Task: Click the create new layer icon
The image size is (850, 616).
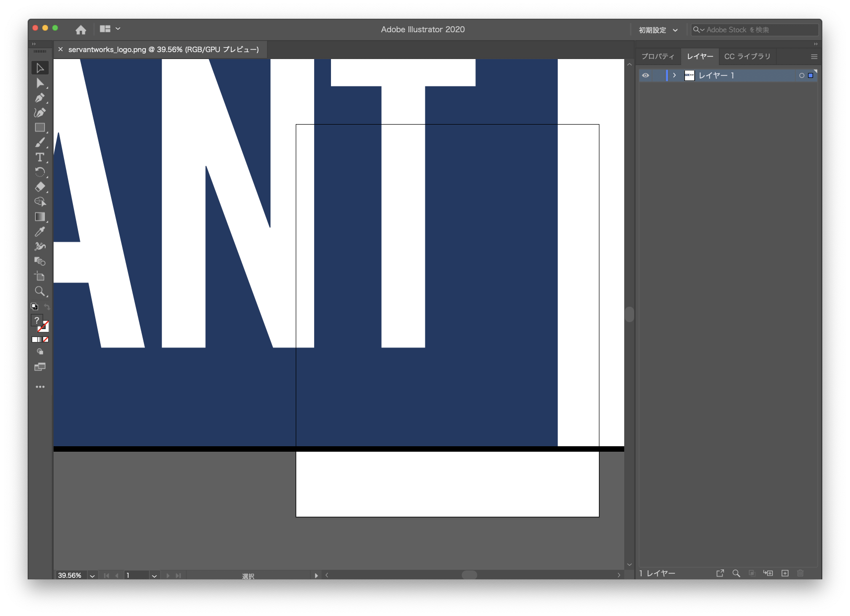Action: (785, 573)
